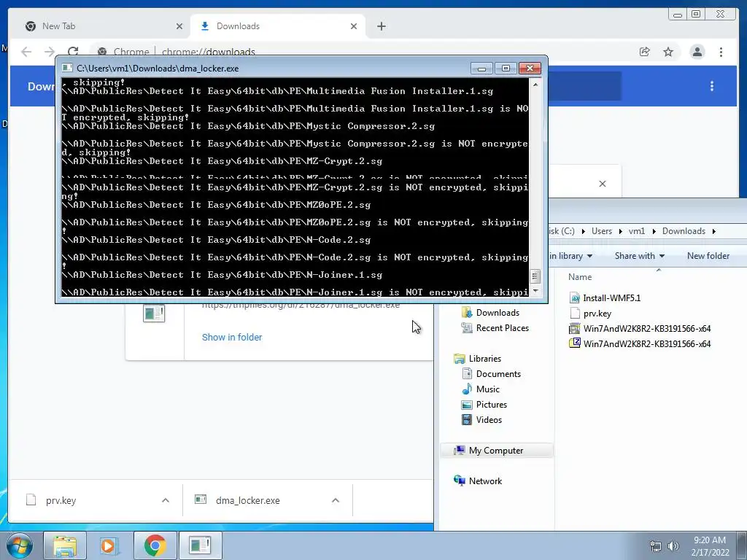Click the volume speaker tray icon
The image size is (747, 560).
(x=673, y=546)
